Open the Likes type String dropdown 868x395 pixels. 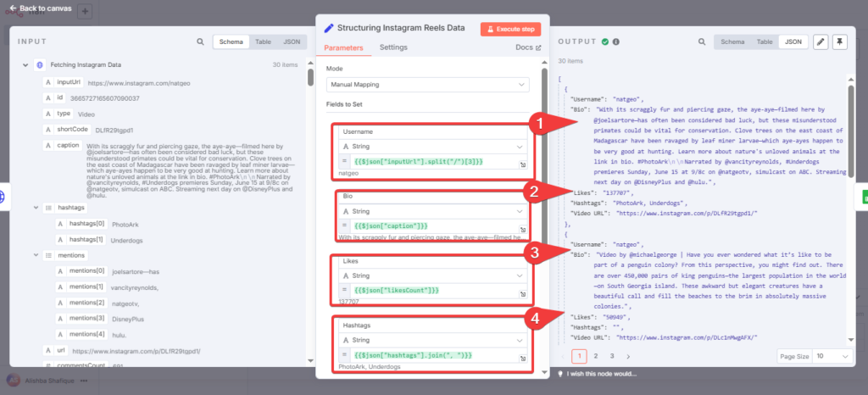[432, 275]
